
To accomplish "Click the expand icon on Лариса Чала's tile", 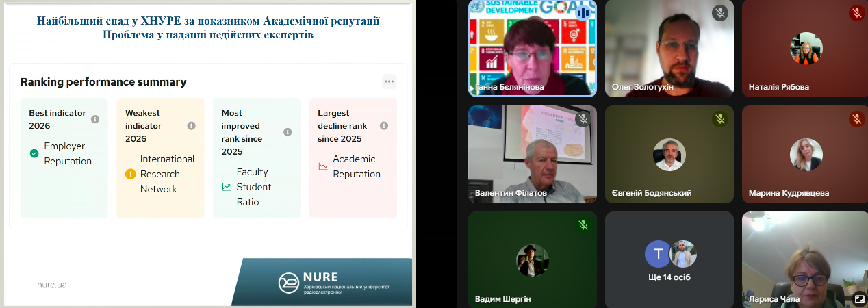I will [859, 298].
